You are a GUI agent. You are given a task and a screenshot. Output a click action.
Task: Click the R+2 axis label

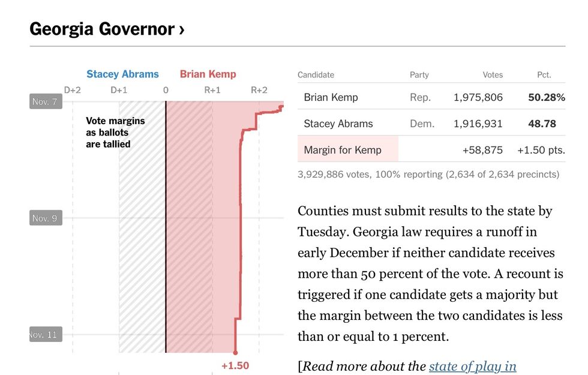[x=259, y=90]
